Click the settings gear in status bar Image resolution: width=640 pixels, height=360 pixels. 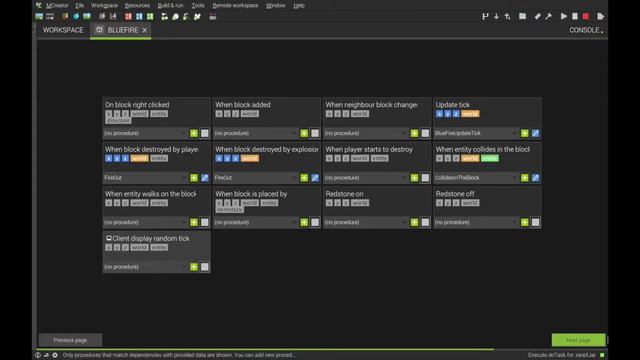[x=55, y=355]
